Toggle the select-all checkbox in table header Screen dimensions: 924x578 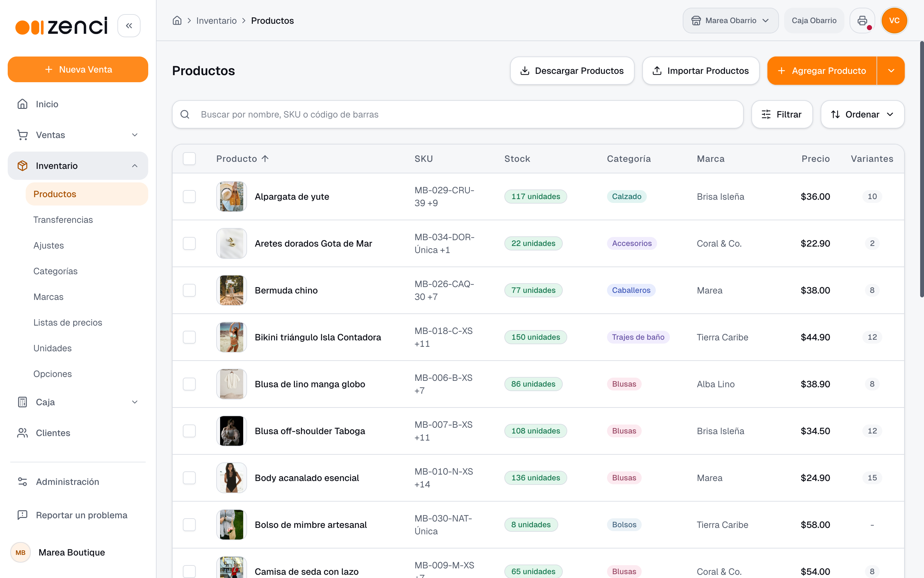[189, 158]
